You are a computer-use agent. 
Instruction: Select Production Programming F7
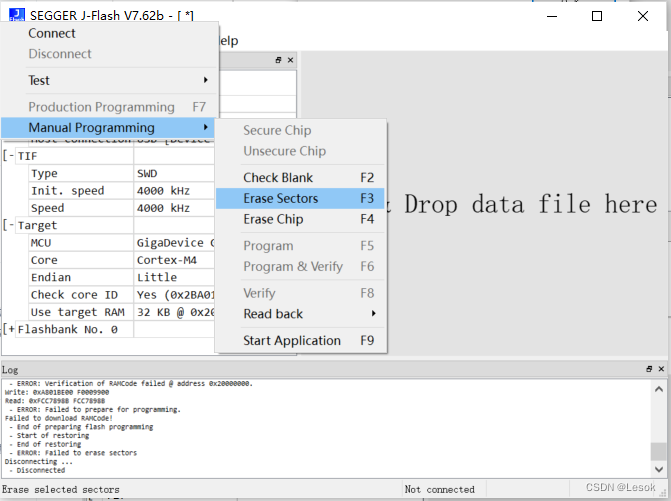click(110, 107)
